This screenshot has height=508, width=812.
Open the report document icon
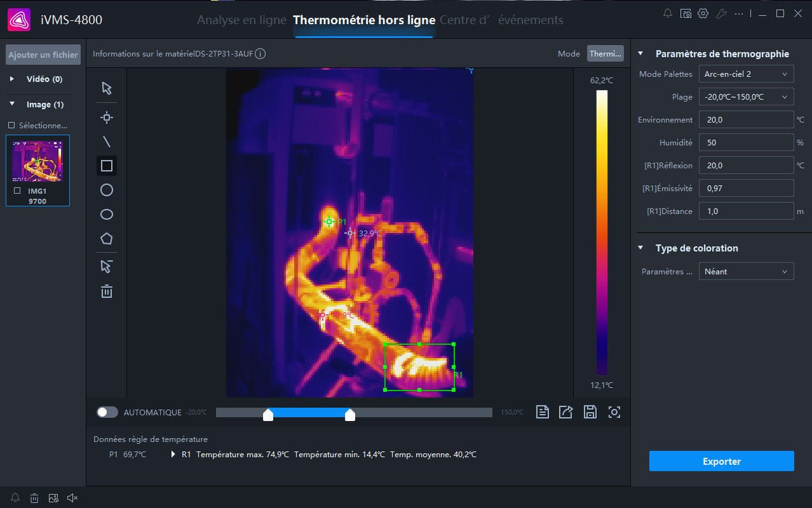coord(542,411)
